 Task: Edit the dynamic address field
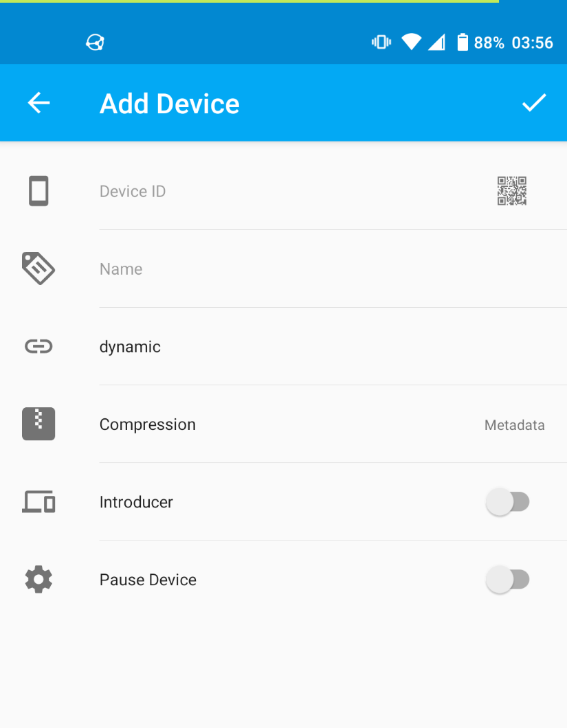[333, 347]
